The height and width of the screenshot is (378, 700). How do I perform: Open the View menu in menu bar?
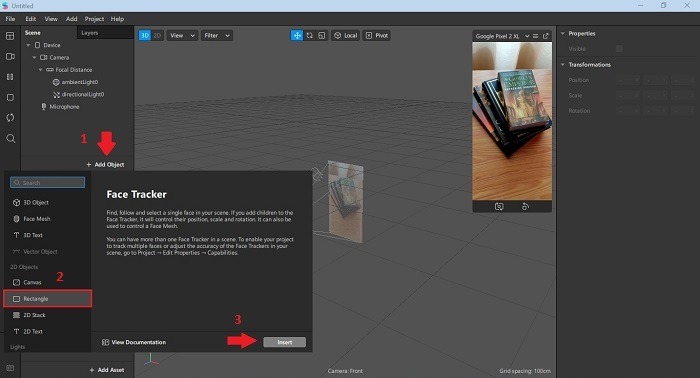[51, 19]
